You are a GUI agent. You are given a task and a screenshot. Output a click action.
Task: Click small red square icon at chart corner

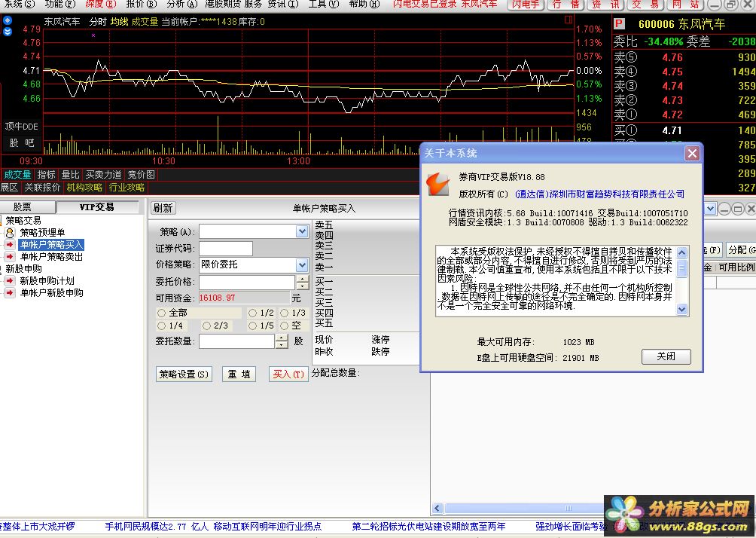(569, 20)
